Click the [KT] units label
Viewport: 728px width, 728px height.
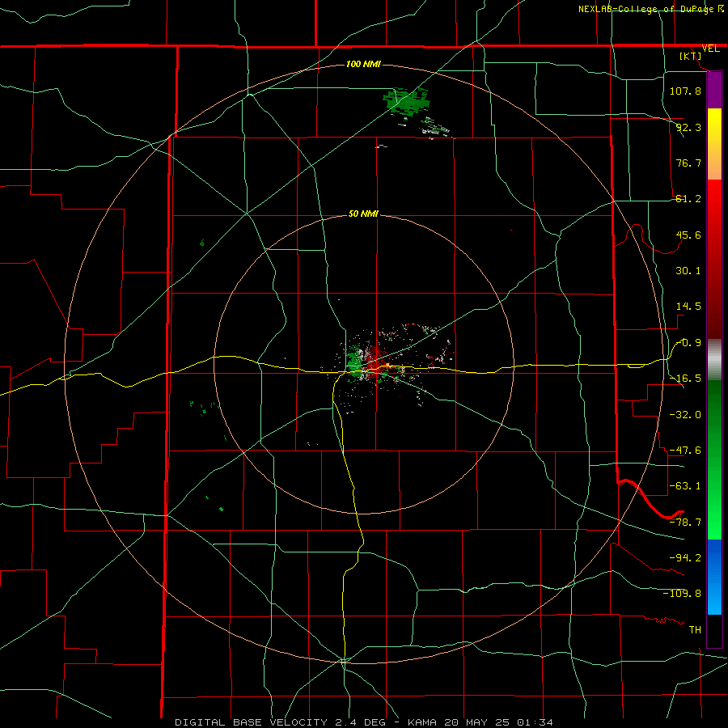coord(691,56)
